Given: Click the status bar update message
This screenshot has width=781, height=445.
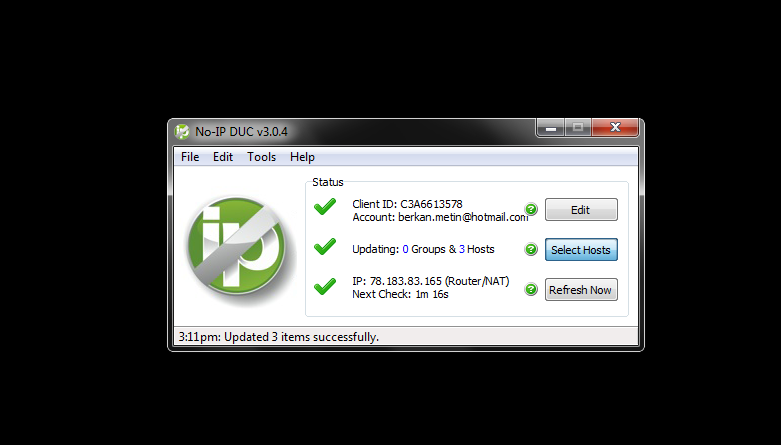Looking at the screenshot, I should pyautogui.click(x=279, y=337).
